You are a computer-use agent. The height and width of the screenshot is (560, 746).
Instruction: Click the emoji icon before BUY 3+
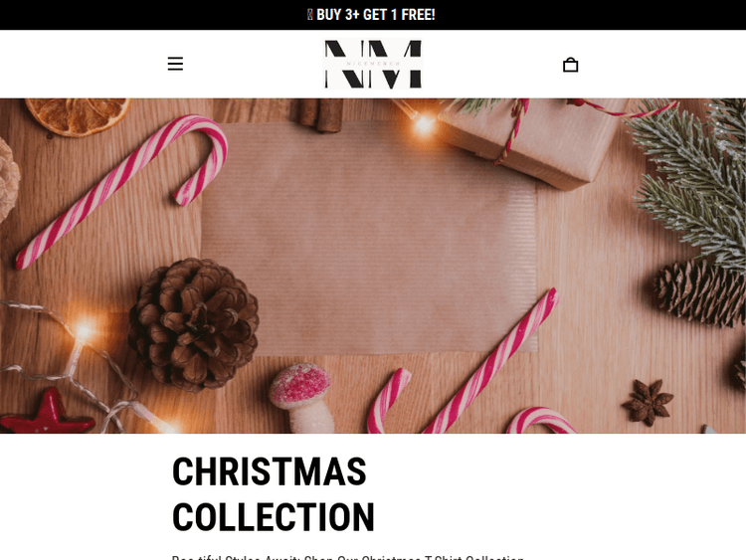[310, 15]
